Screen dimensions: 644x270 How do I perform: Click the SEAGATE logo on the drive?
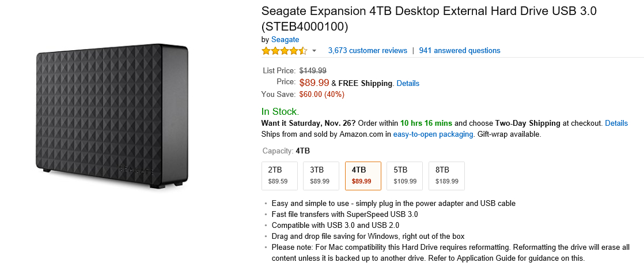136,170
